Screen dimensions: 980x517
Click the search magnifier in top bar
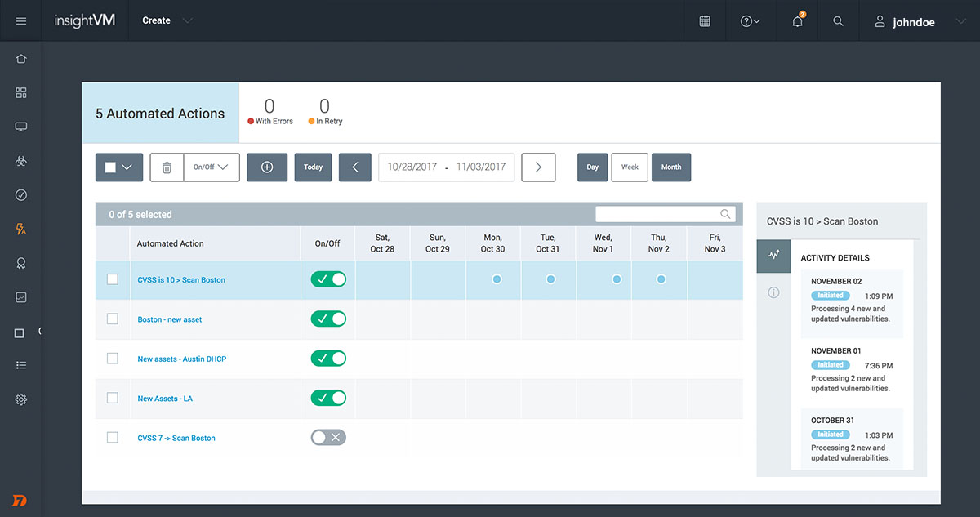(x=838, y=21)
